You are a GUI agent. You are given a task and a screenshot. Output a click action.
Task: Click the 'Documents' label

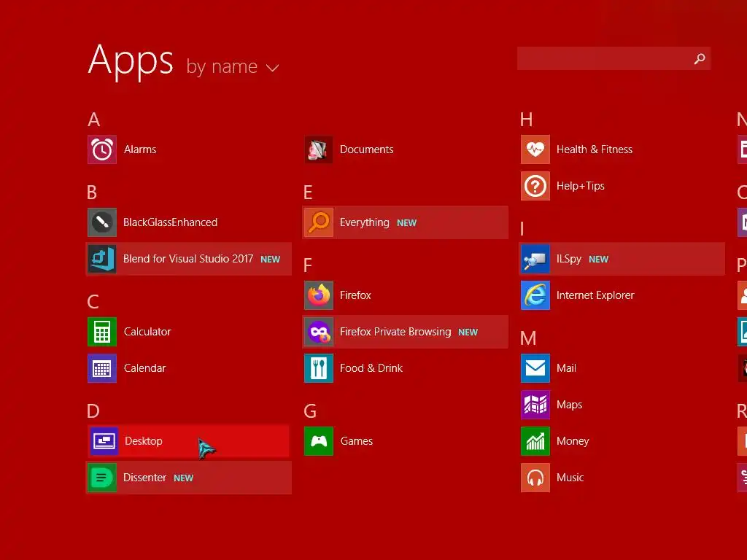coord(366,149)
